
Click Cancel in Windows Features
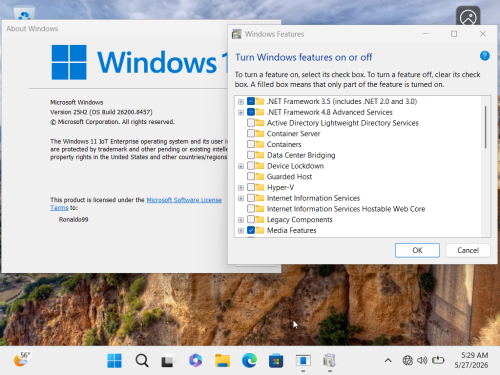click(x=468, y=250)
